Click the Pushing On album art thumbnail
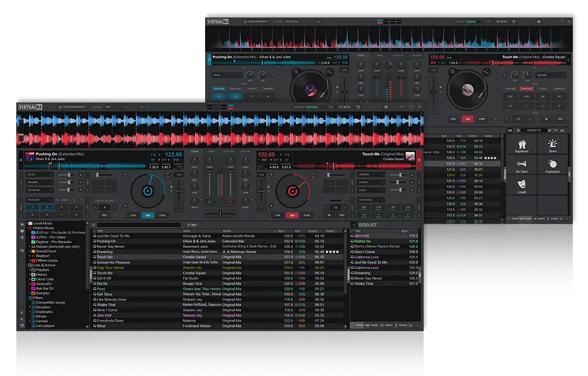The image size is (588, 376). click(x=30, y=156)
